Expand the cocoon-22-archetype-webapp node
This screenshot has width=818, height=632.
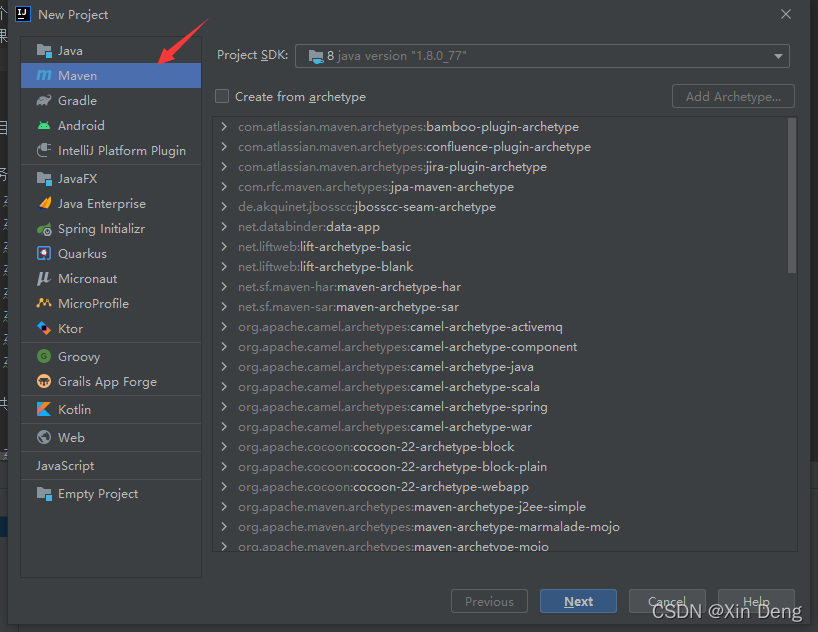click(x=224, y=486)
